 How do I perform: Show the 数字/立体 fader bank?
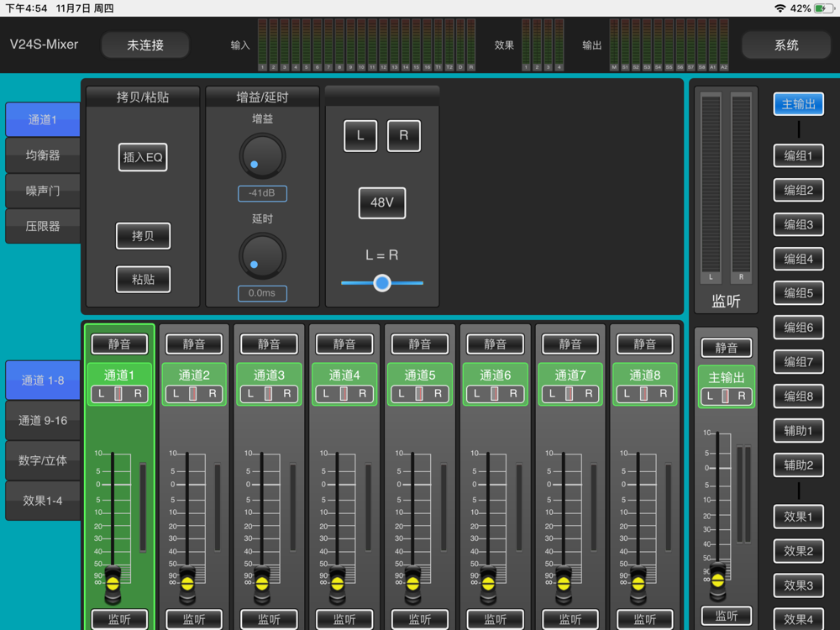[43, 460]
